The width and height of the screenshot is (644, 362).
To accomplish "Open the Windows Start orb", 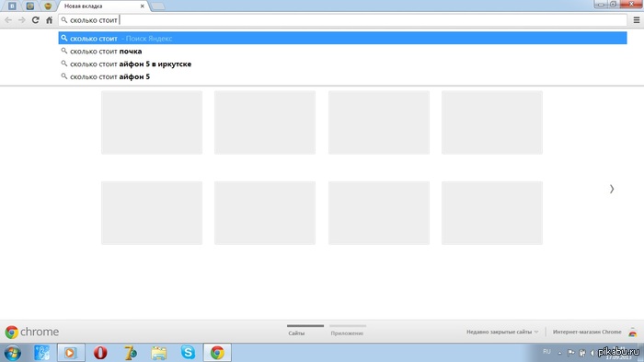I will [x=12, y=353].
